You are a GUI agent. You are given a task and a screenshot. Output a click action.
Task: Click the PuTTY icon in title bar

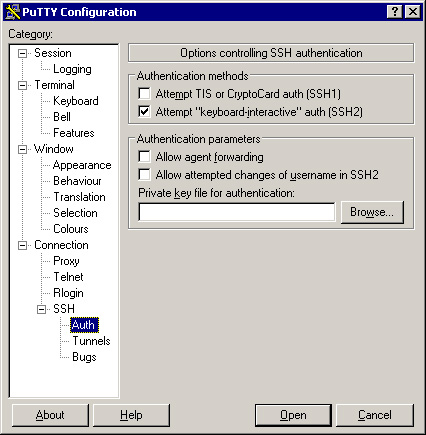(x=12, y=12)
